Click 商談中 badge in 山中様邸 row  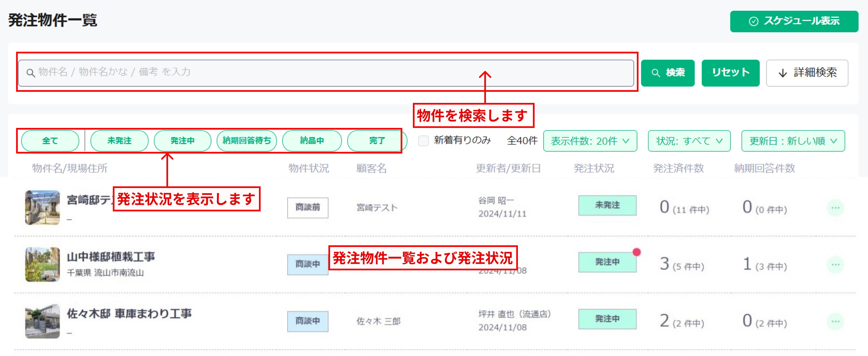coord(308,264)
